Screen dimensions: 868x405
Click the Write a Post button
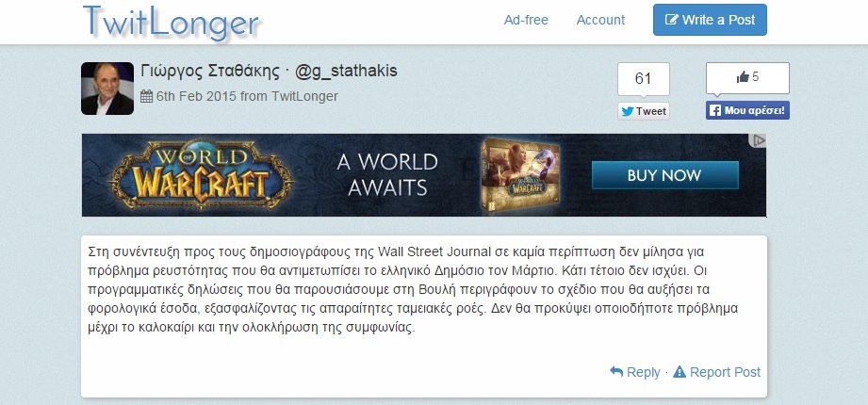tap(710, 20)
